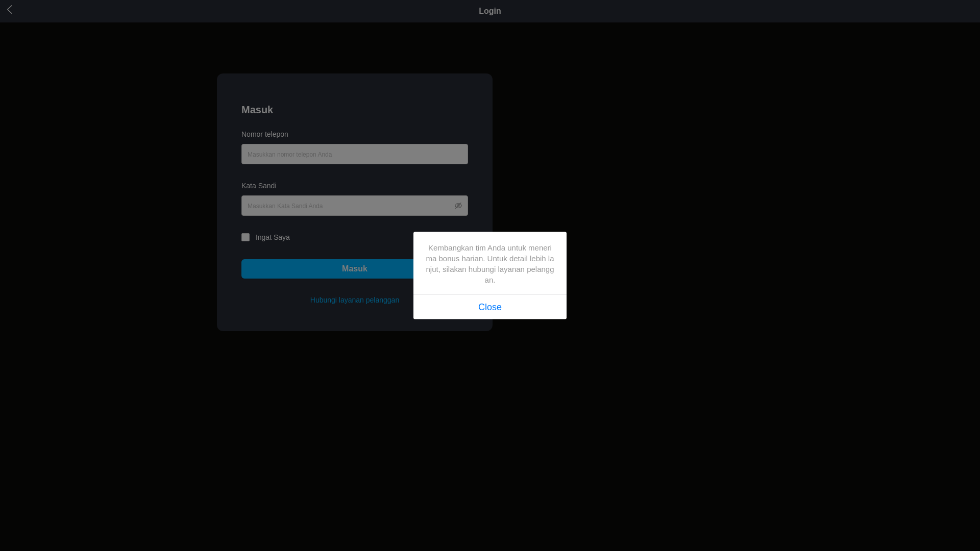This screenshot has width=980, height=551.
Task: Click the Nomor telepon label
Action: [265, 134]
